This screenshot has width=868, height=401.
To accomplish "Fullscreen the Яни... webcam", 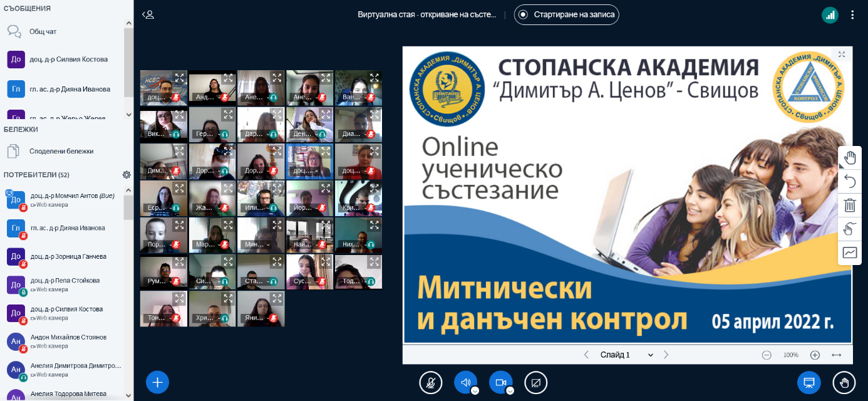I will 277,298.
